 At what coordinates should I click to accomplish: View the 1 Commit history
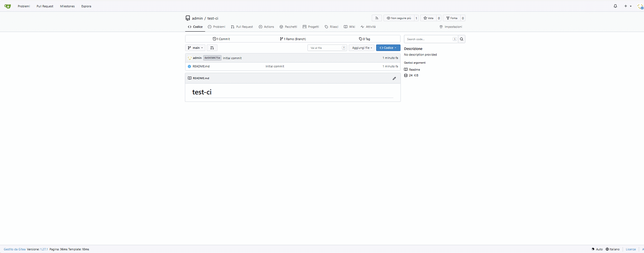point(221,39)
